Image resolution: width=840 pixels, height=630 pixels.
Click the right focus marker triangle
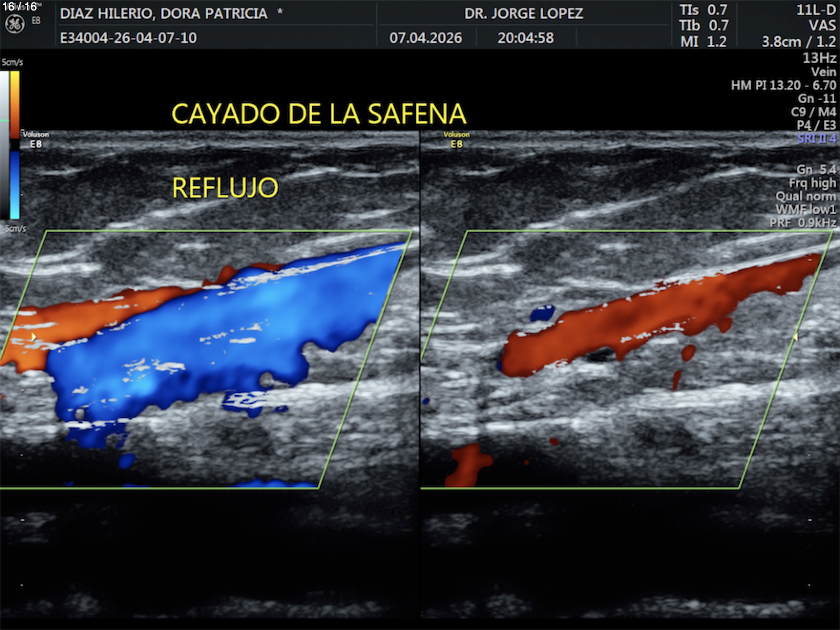796,337
